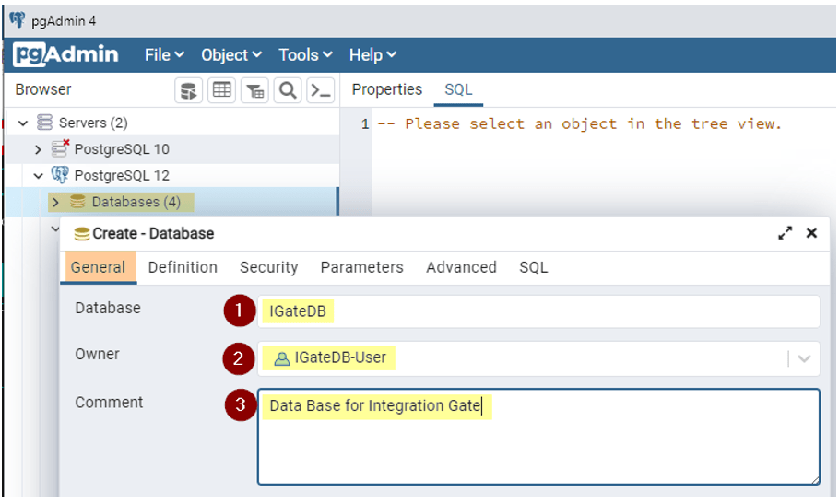Select the Databases (4) tree row
Screen dimensions: 839x504
(x=171, y=202)
